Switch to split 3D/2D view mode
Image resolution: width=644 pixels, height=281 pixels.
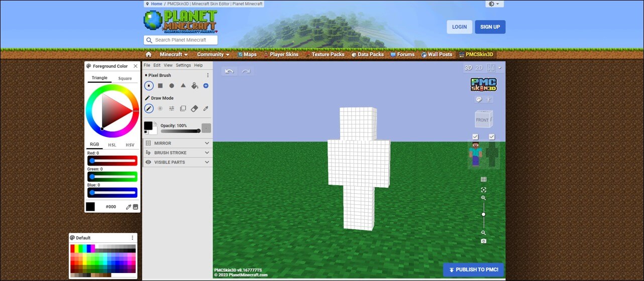[491, 68]
